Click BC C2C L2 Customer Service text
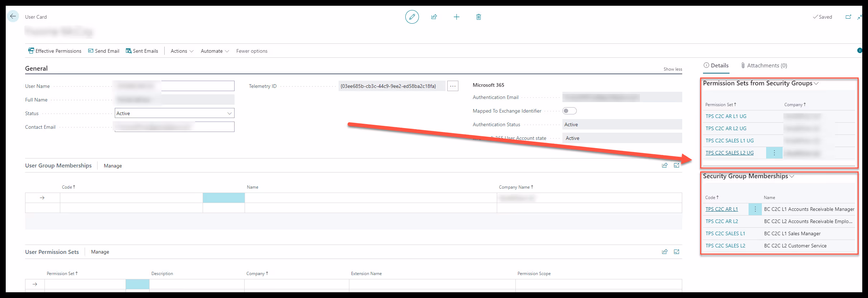868x298 pixels. pos(795,246)
